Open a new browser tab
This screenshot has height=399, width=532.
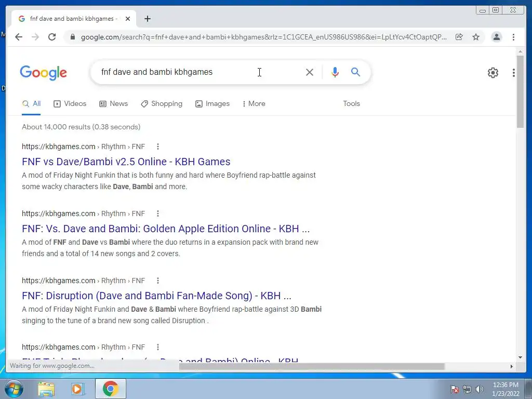[147, 19]
